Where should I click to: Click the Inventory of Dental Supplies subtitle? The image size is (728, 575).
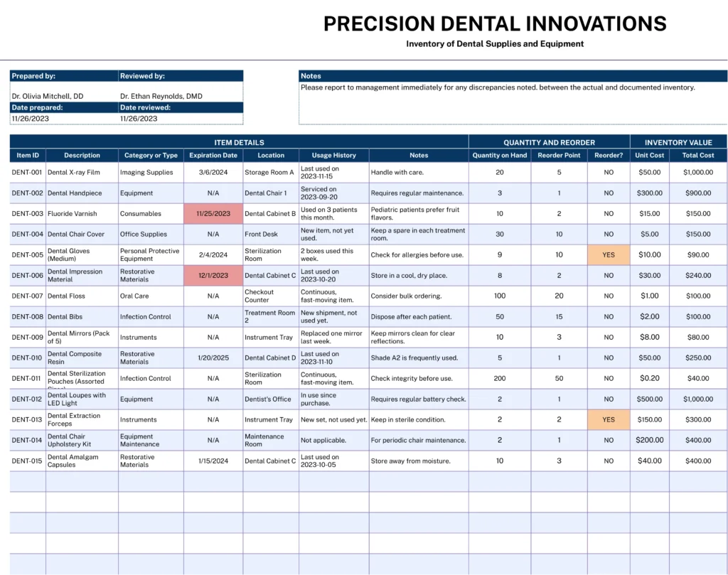tap(495, 43)
